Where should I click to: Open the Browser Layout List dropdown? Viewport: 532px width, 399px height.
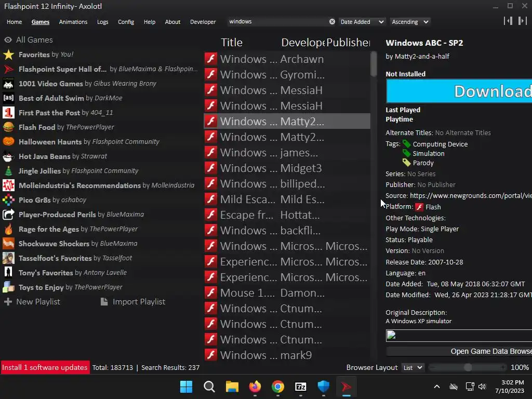coord(413,367)
